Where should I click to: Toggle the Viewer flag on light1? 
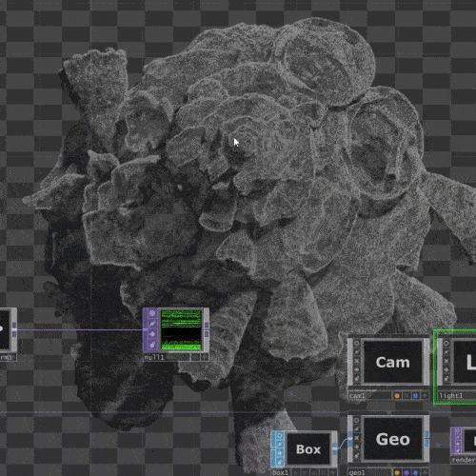pos(446,344)
